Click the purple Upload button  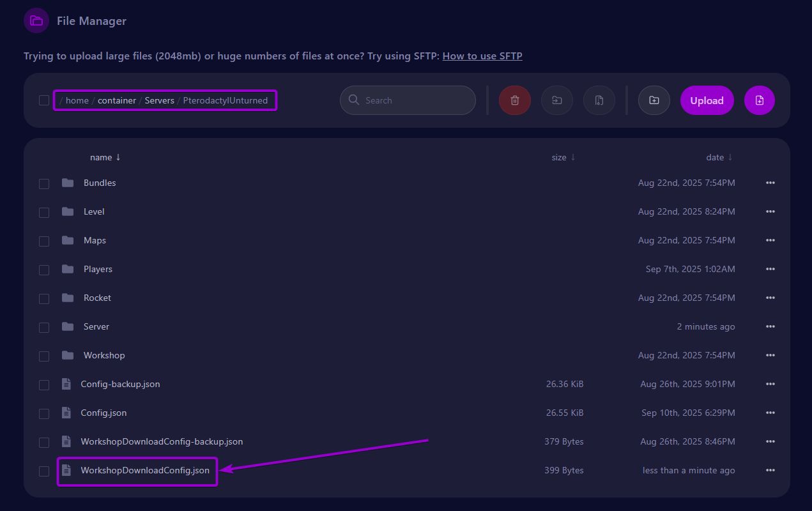707,100
